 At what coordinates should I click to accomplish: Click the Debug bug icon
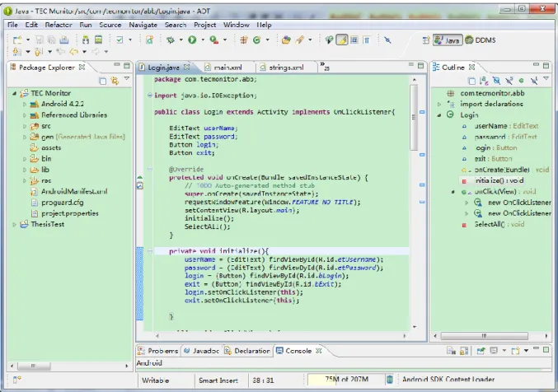pos(171,40)
